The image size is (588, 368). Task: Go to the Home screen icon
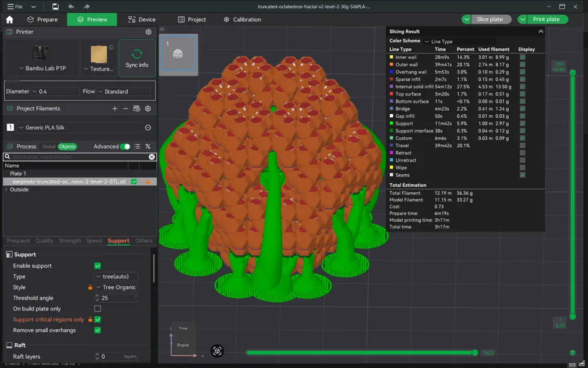[10, 19]
